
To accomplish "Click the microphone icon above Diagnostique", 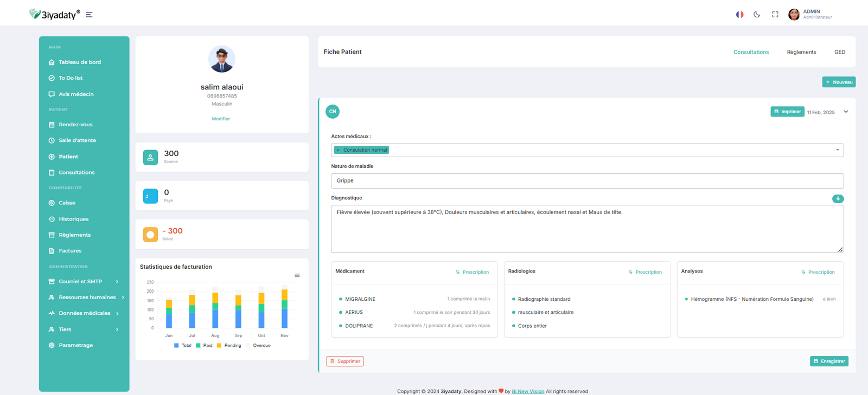I will (x=838, y=199).
